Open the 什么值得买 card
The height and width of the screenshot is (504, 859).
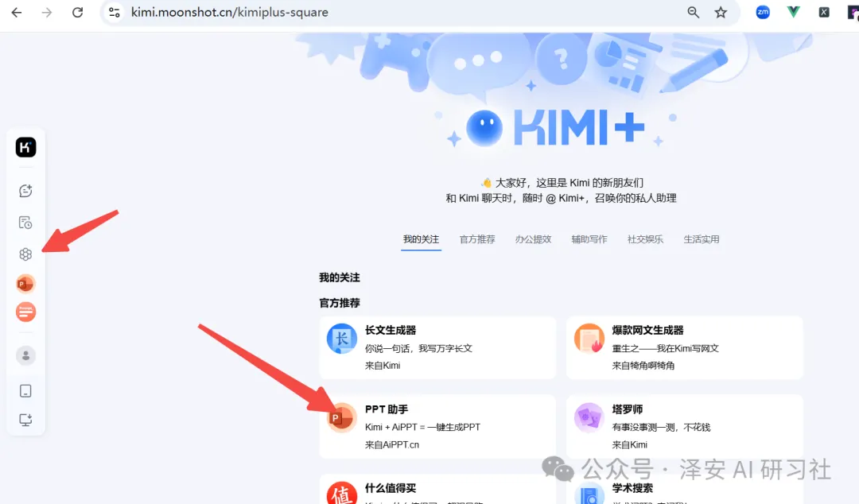(437, 489)
